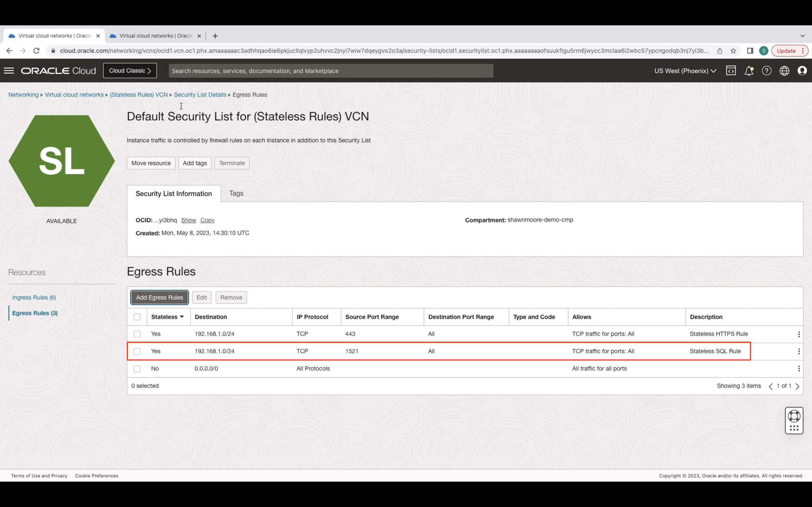Screen dimensions: 812x507
Task: Check the Stateless SQL Rule row checkbox
Action: pos(137,352)
